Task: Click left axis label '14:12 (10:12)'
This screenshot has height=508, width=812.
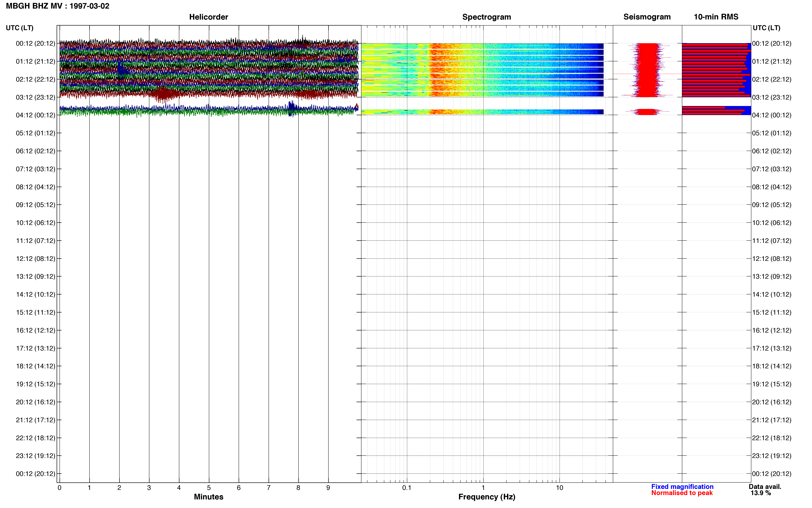Action: (x=36, y=294)
